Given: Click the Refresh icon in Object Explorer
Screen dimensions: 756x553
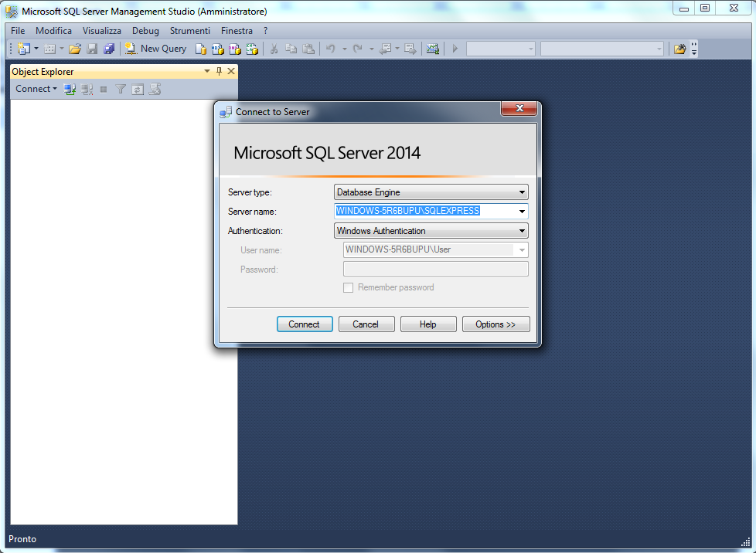Looking at the screenshot, I should pyautogui.click(x=138, y=89).
